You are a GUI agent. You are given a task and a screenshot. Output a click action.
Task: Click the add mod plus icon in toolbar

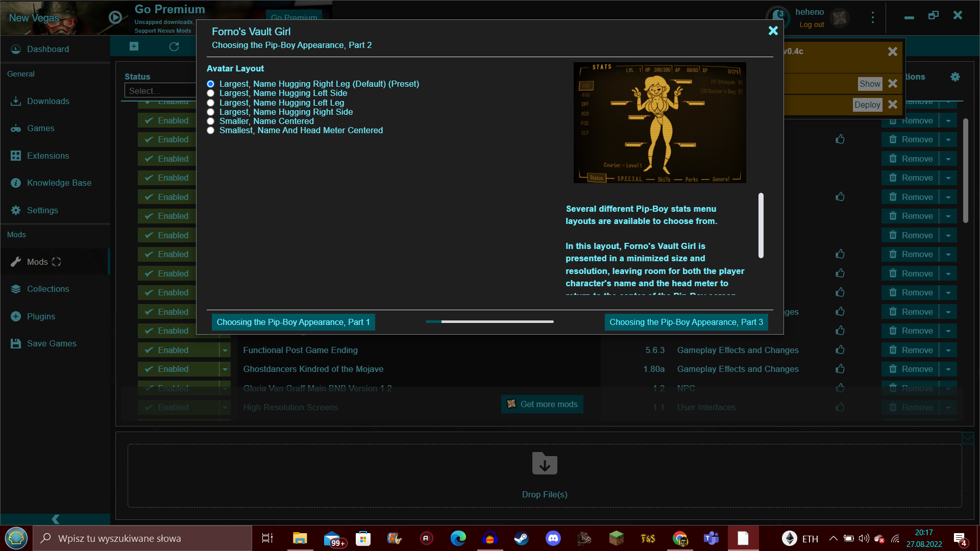pos(134,46)
